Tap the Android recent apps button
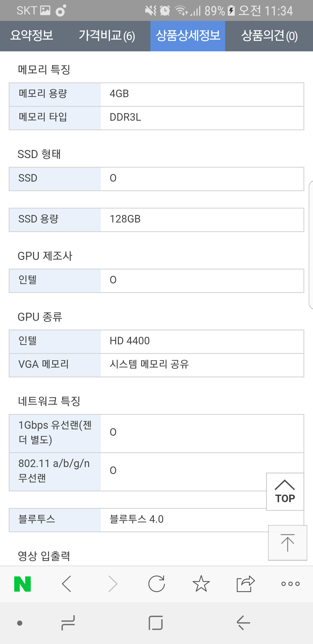The height and width of the screenshot is (644, 313). click(x=68, y=623)
